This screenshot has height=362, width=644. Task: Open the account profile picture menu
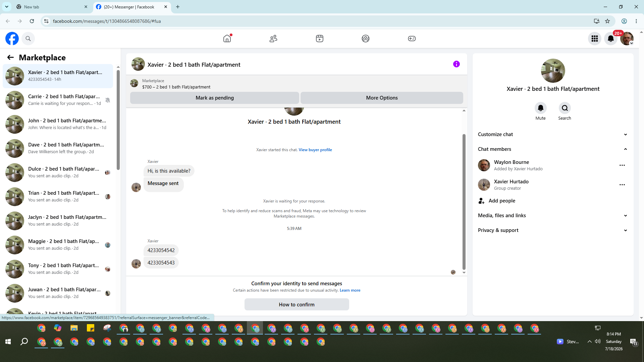click(627, 39)
